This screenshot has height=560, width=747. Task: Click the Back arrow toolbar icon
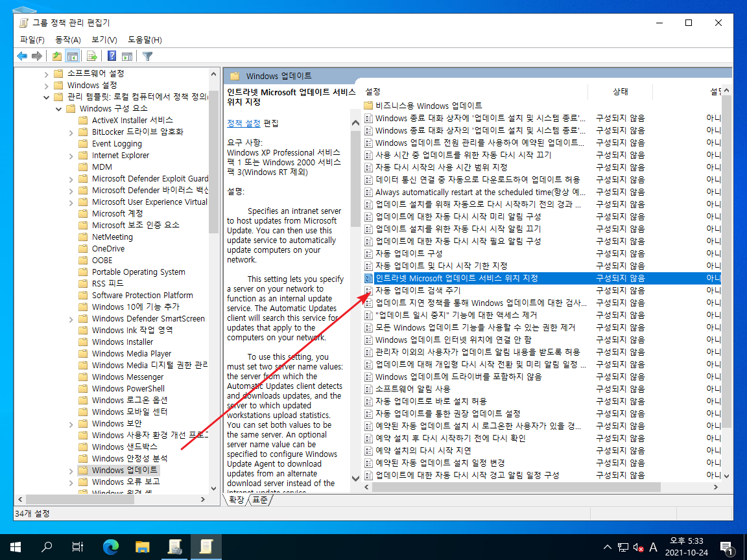22,56
